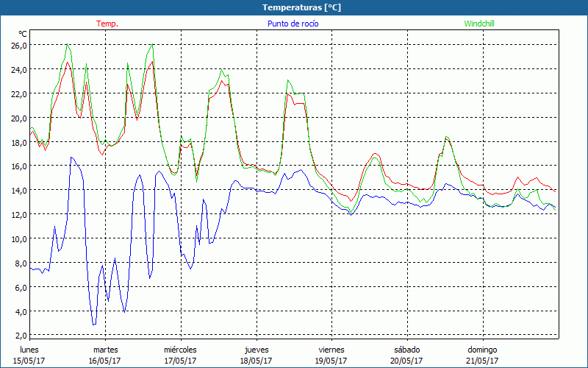This screenshot has width=588, height=368.
Task: Click the 15/05/17 date on the x-axis
Action: pyautogui.click(x=29, y=361)
